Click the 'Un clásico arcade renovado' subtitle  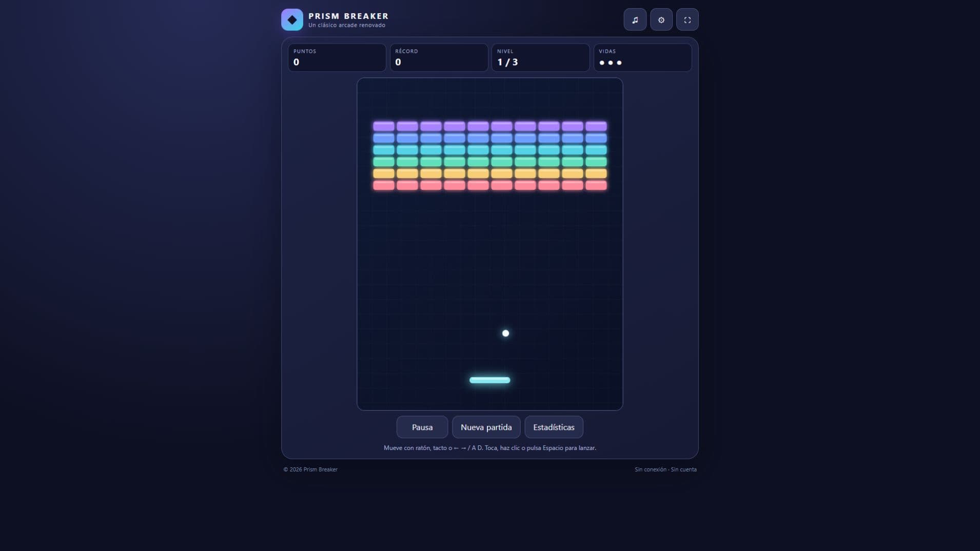[347, 25]
